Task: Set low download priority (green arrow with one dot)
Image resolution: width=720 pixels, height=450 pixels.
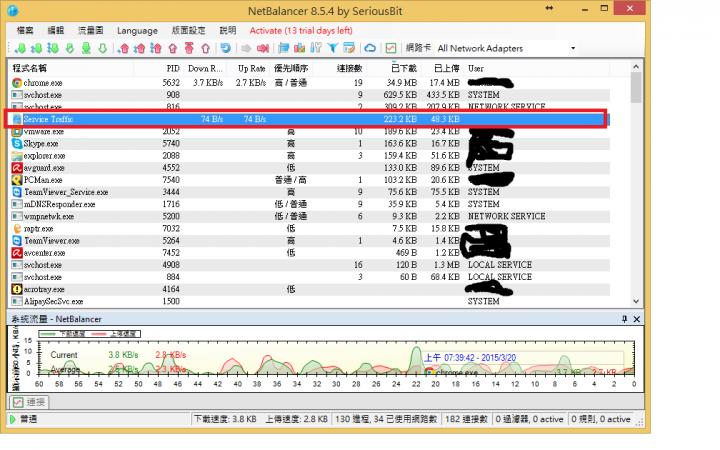Action: pyautogui.click(x=20, y=48)
